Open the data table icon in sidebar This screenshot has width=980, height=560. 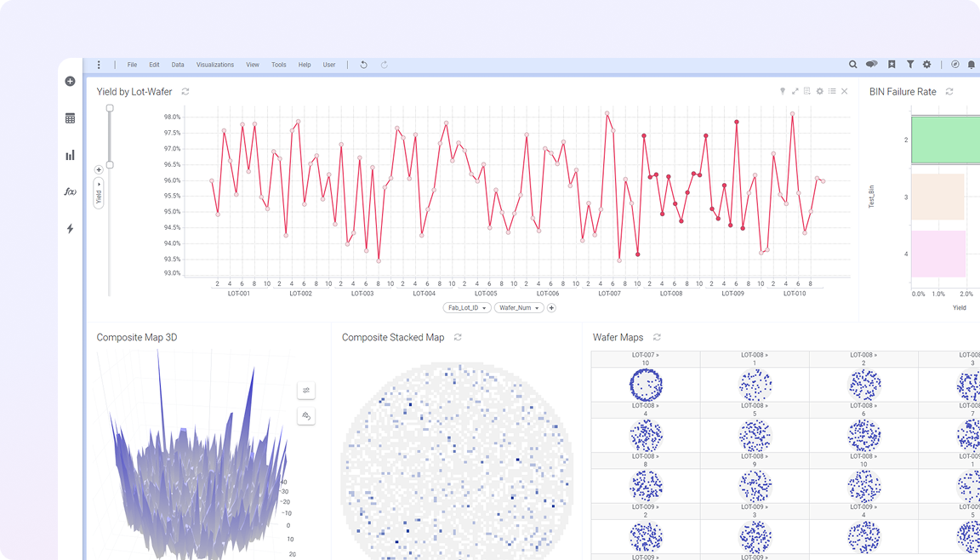[70, 118]
